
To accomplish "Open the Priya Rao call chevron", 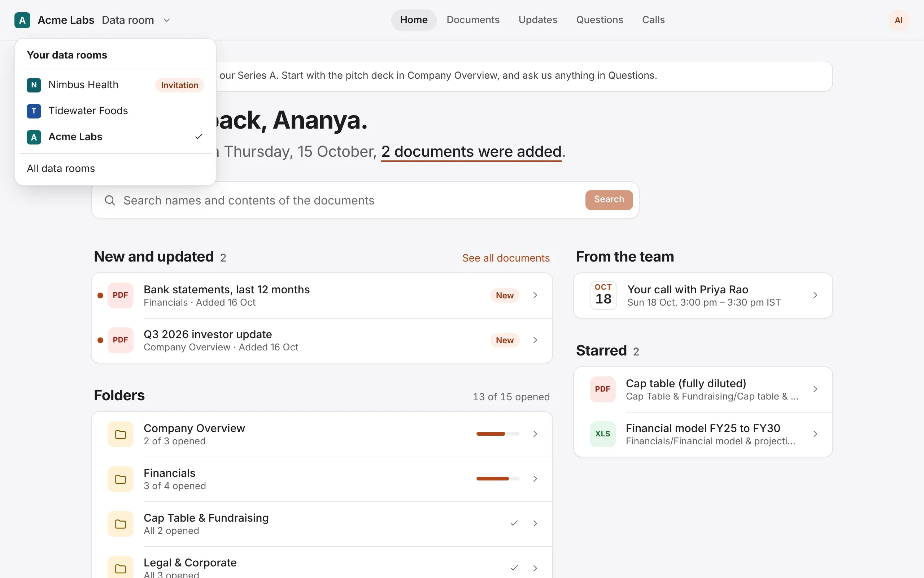I will tap(815, 295).
